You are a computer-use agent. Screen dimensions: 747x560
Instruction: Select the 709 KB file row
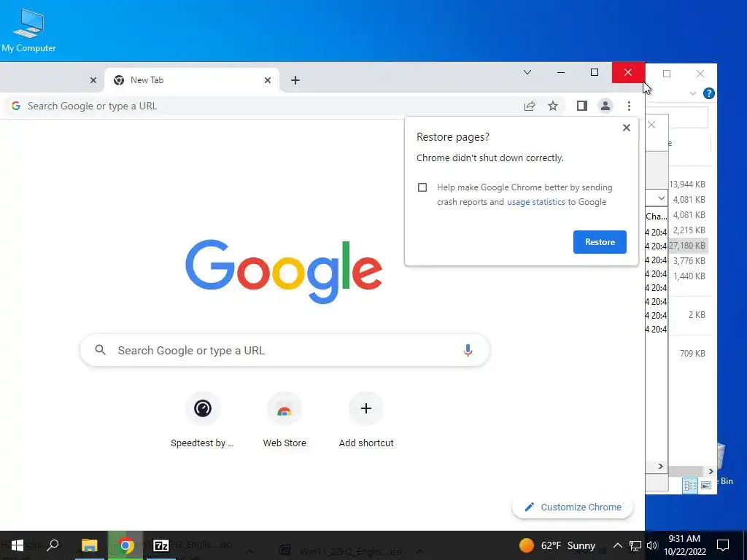(689, 354)
